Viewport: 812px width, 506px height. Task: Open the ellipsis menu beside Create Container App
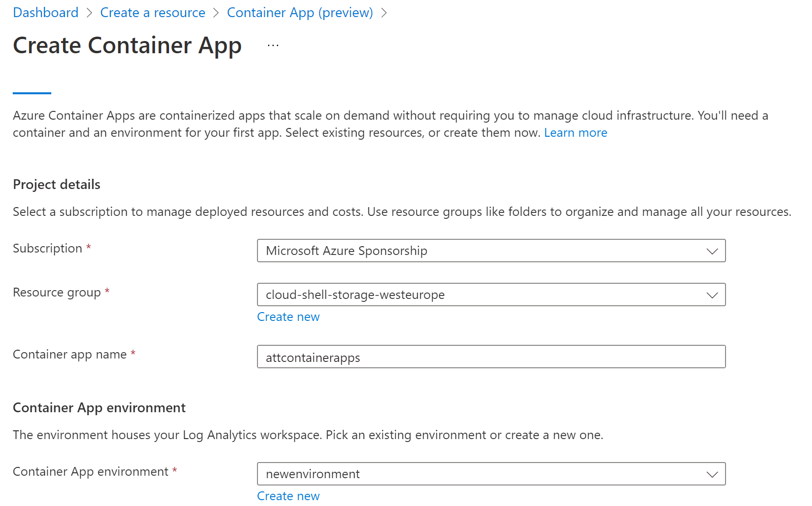click(x=273, y=46)
